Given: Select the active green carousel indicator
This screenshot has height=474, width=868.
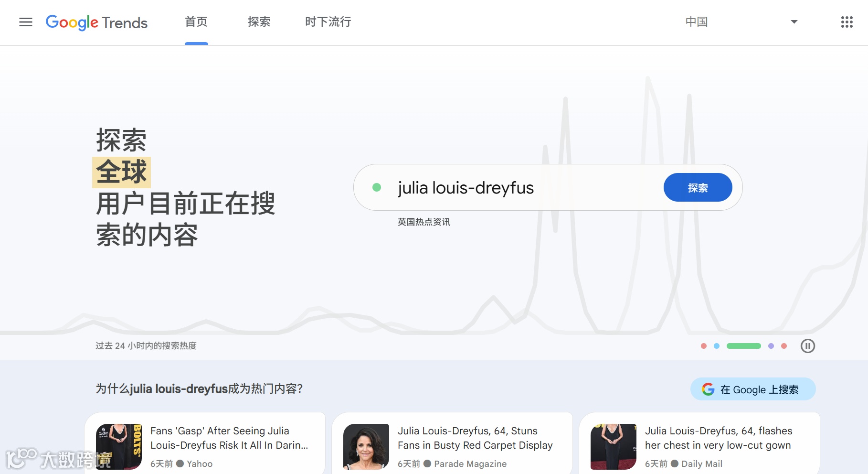Looking at the screenshot, I should pyautogui.click(x=743, y=346).
